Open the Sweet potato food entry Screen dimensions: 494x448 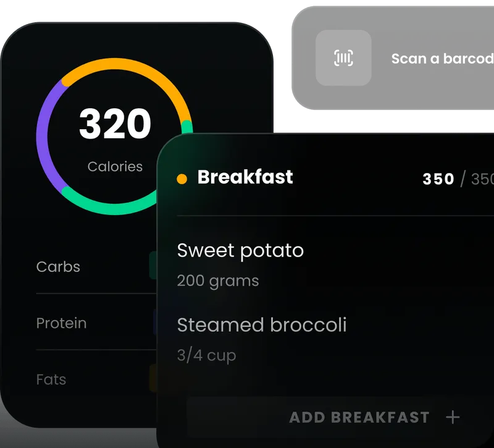[x=240, y=250]
